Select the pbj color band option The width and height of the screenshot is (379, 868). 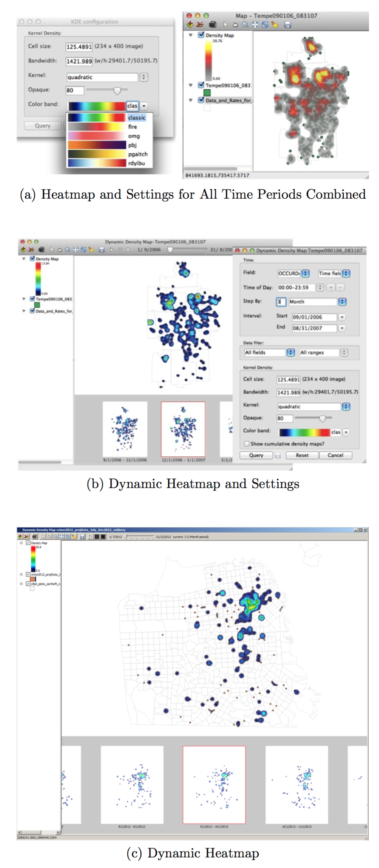109,145
